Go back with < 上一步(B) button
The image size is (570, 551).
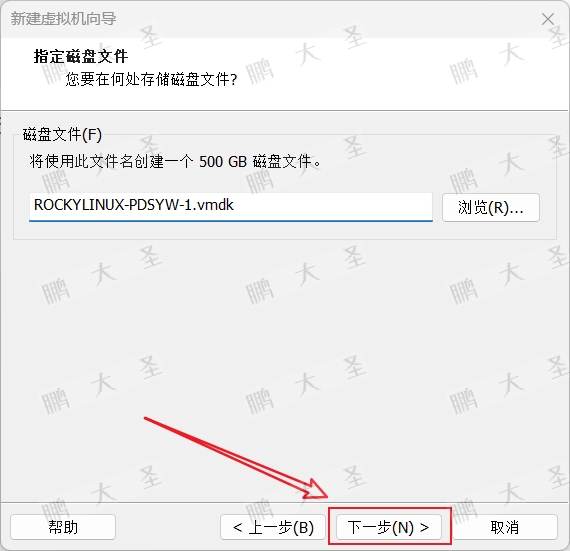point(273,527)
